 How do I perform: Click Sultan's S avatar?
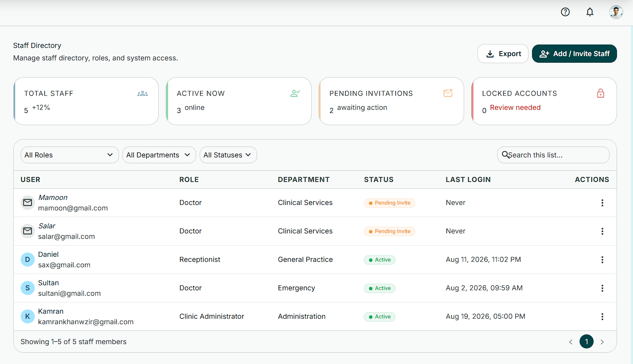[x=28, y=288]
